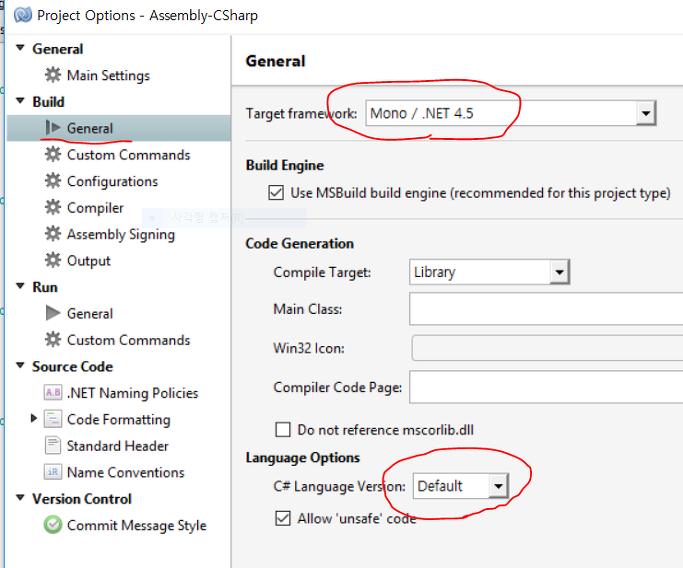Open the C# Language Version dropdown
This screenshot has width=683, height=568.
coord(498,486)
